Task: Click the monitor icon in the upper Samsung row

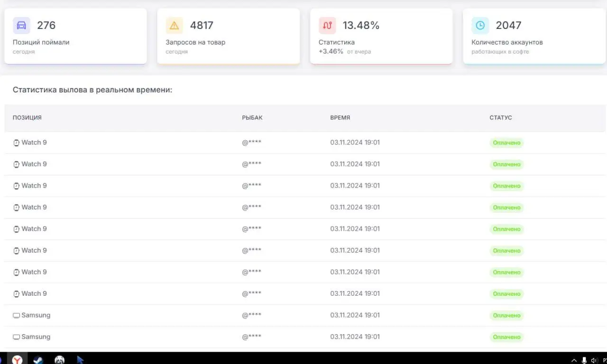Action: click(x=16, y=315)
